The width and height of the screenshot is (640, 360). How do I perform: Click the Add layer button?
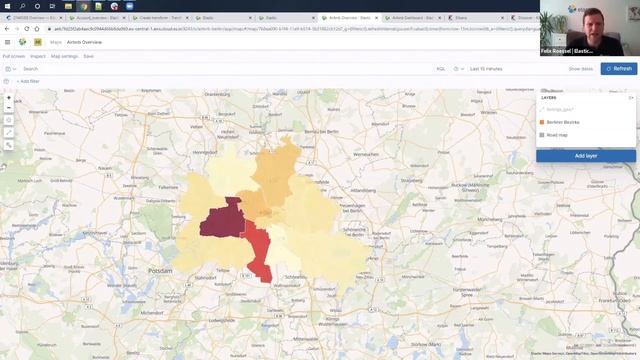point(586,156)
